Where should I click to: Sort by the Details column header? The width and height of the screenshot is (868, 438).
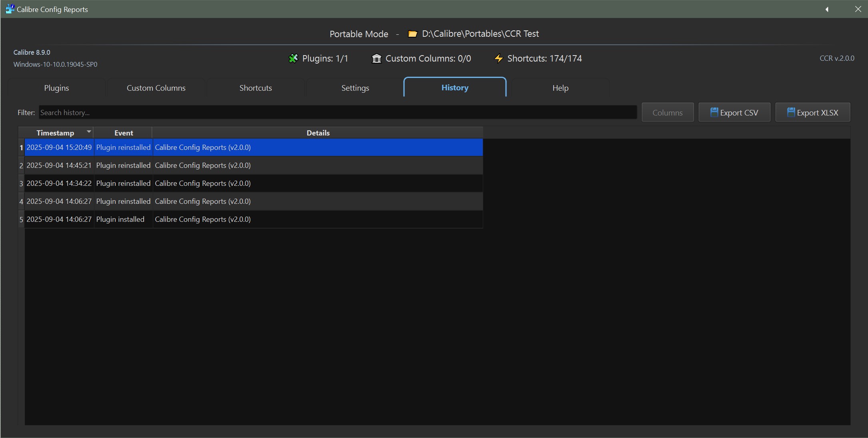click(318, 133)
